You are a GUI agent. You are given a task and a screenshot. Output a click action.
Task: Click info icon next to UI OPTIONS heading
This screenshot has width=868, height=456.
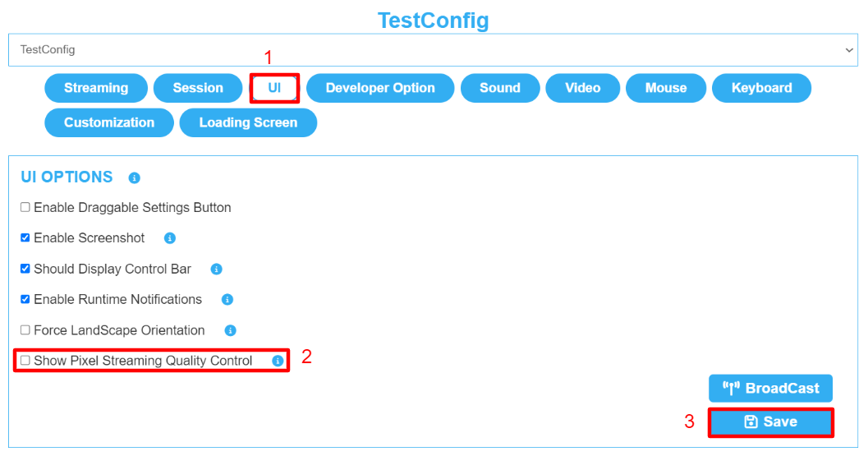pyautogui.click(x=134, y=177)
